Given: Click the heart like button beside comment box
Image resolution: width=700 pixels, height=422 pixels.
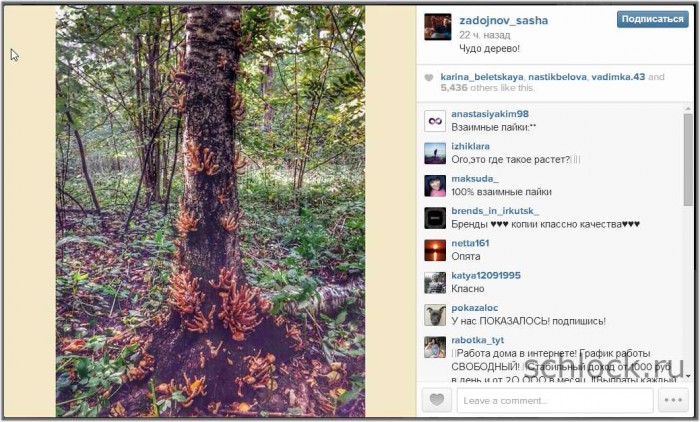Looking at the screenshot, I should [436, 400].
